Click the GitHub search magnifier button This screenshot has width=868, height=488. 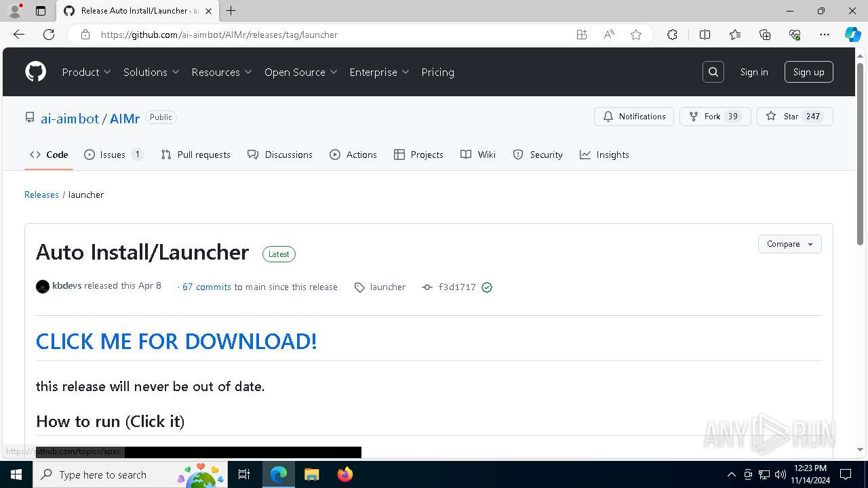[713, 72]
